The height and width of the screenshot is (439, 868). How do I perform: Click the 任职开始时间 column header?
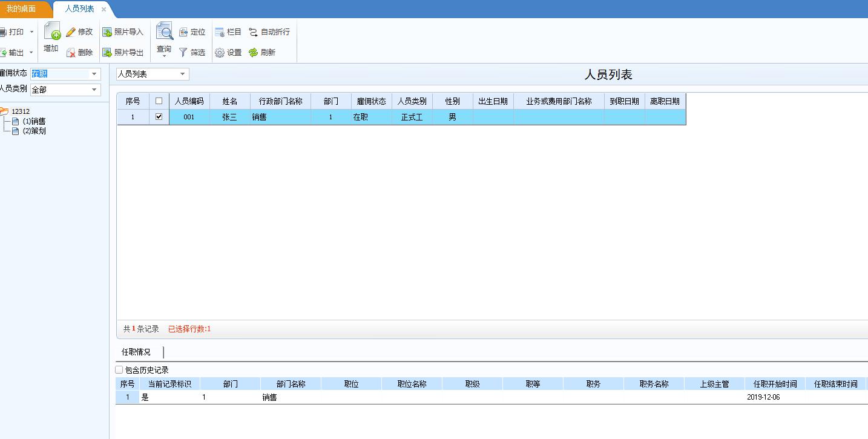775,384
